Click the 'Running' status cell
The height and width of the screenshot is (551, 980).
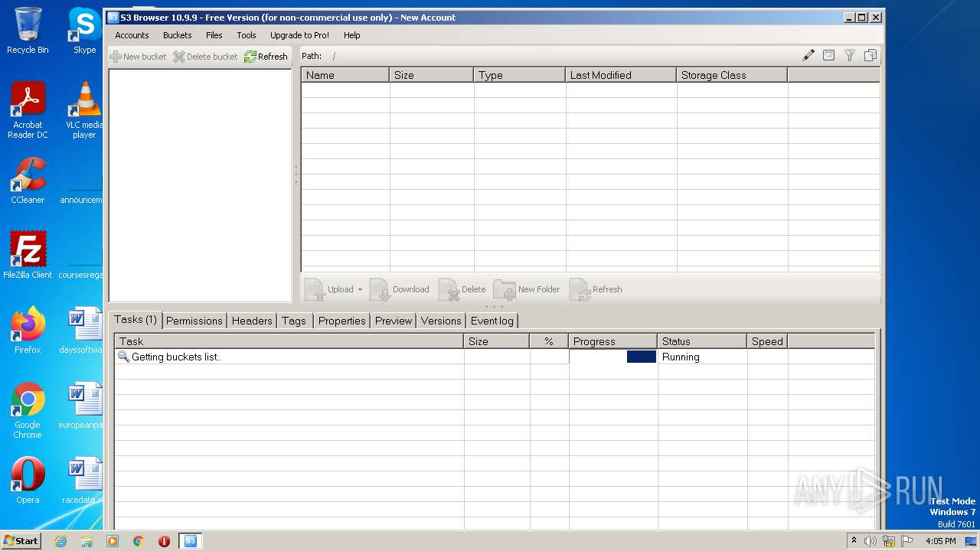click(702, 357)
